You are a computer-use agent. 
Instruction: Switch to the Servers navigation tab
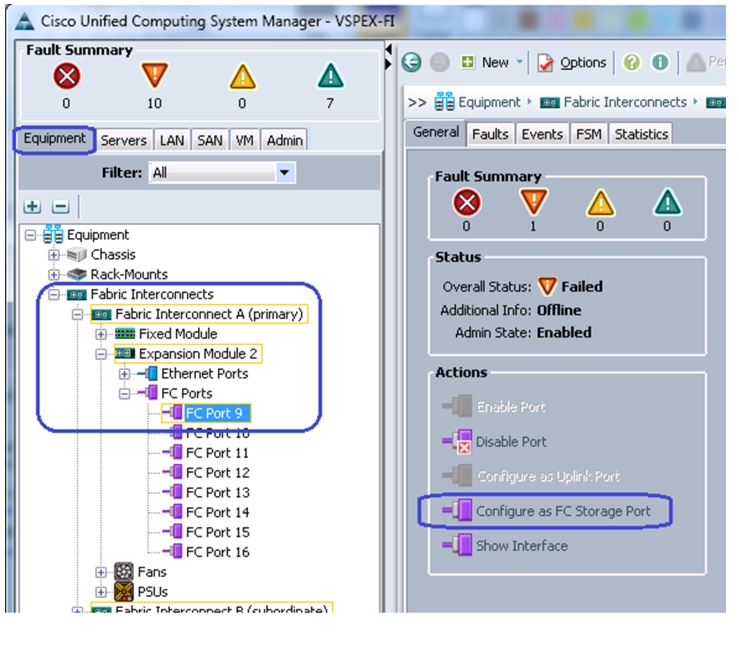coord(123,140)
